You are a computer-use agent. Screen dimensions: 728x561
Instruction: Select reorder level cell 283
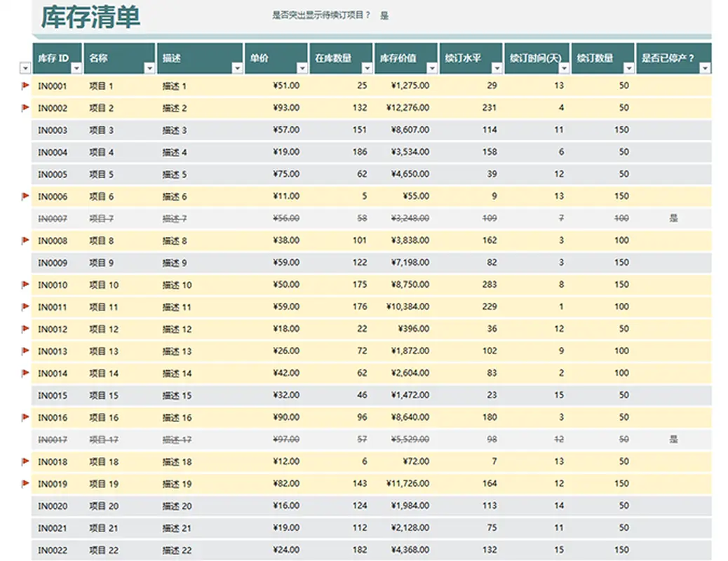point(490,284)
